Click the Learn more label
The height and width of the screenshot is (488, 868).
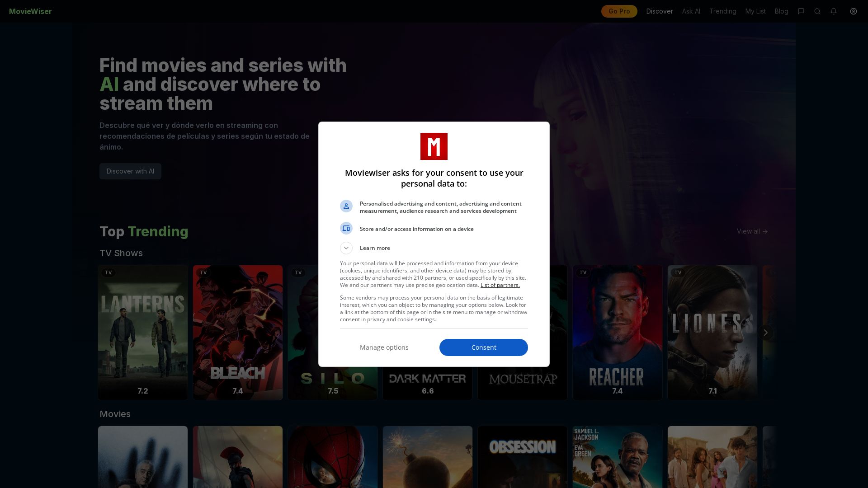point(375,248)
